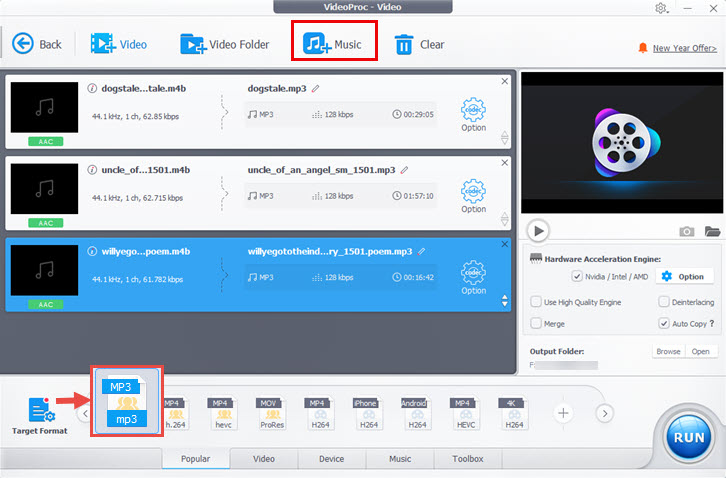Select uncle_of thumbnail
This screenshot has height=478, width=726.
click(44, 189)
